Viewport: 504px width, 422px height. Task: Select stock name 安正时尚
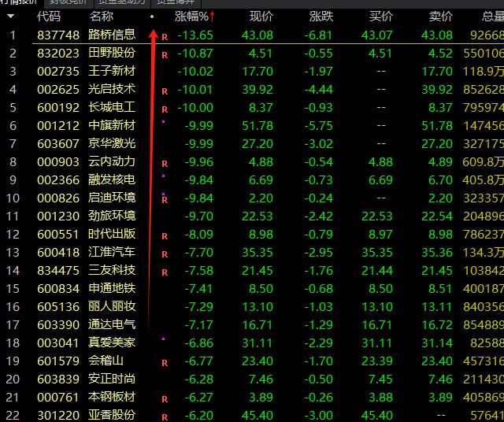[x=112, y=379]
